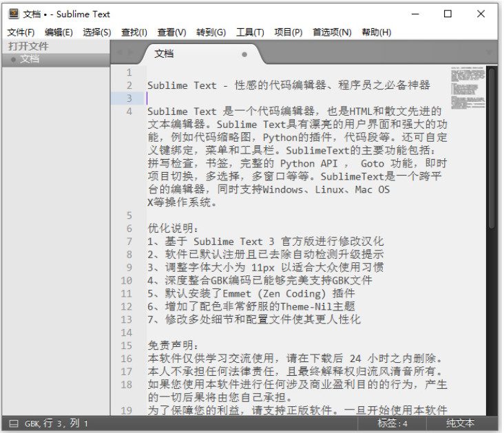This screenshot has width=504, height=433.
Task: Click the 行 3, 列 1 status position
Action: (x=65, y=423)
